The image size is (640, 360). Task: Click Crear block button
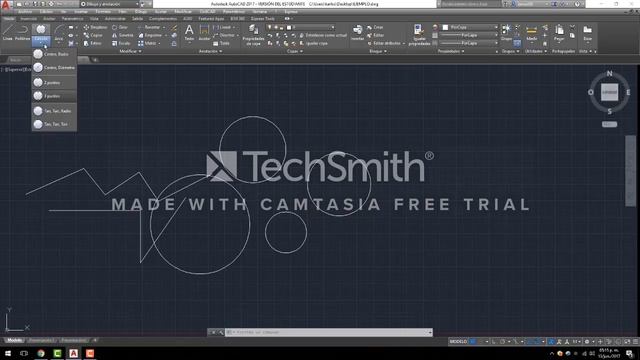tap(375, 27)
